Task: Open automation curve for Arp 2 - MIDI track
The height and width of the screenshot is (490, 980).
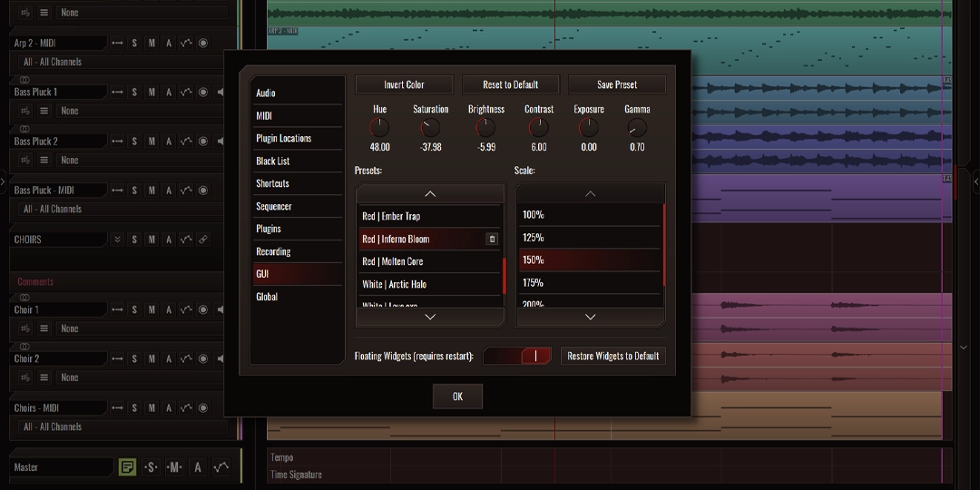Action: (186, 44)
